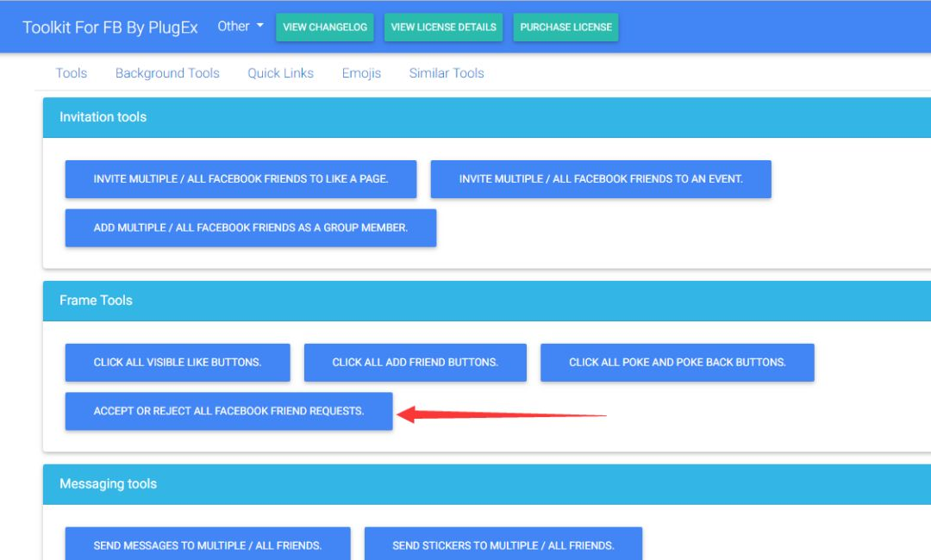This screenshot has height=560, width=931.
Task: Click Invite friends to an event
Action: (601, 179)
